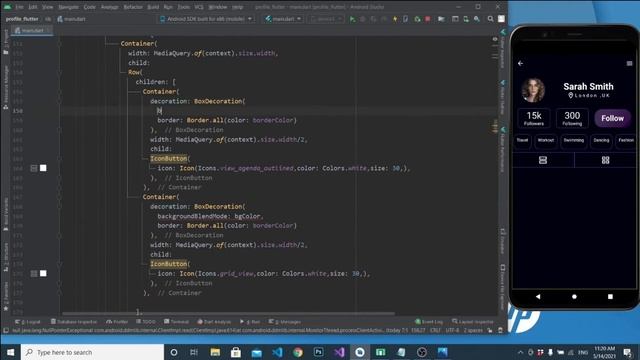Image resolution: width=640 pixels, height=360 pixels.
Task: Tap the emulator Android home circle button
Action: pyautogui.click(x=574, y=297)
